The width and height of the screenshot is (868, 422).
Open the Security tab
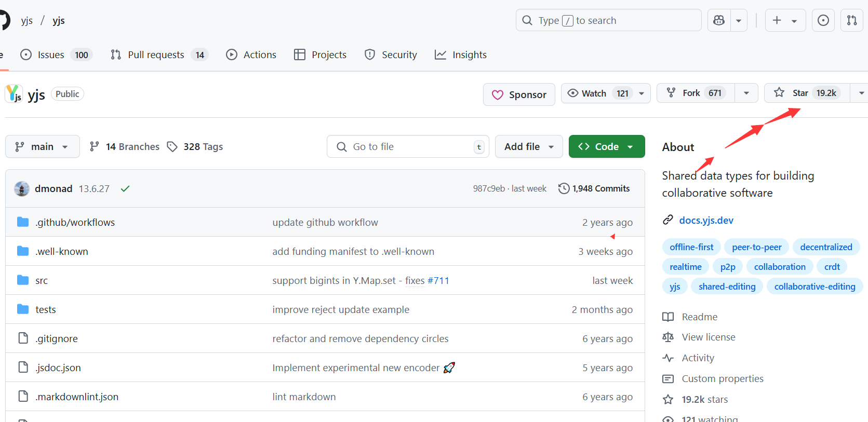coord(391,55)
